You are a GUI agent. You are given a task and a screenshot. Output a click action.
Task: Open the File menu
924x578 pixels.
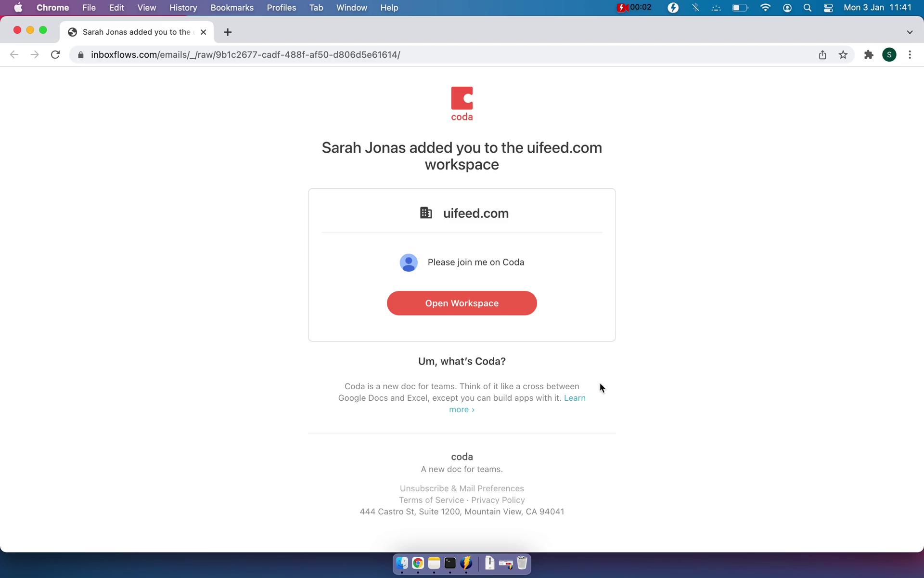pos(89,8)
